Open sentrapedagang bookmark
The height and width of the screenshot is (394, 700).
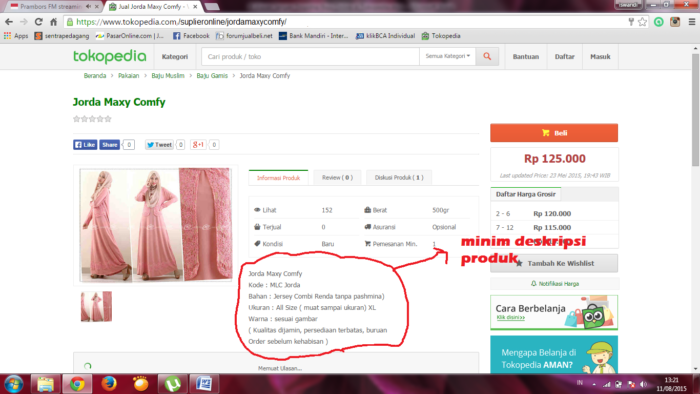[62, 36]
